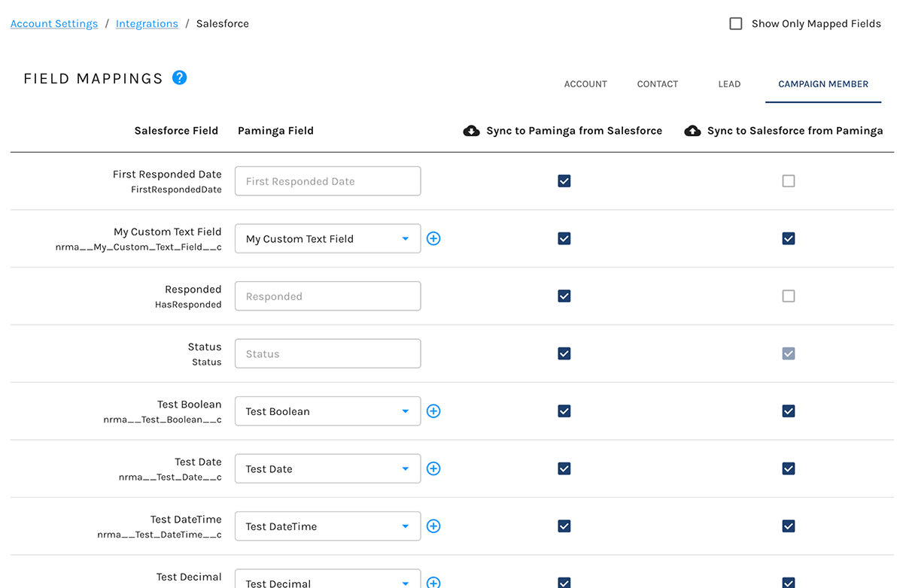Click the plus icon next to Test DateTime
The height and width of the screenshot is (588, 903).
[433, 526]
